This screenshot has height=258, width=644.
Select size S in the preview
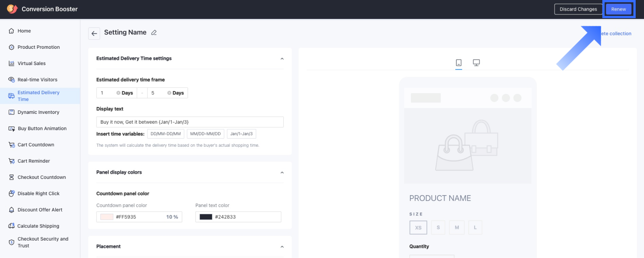tap(438, 227)
